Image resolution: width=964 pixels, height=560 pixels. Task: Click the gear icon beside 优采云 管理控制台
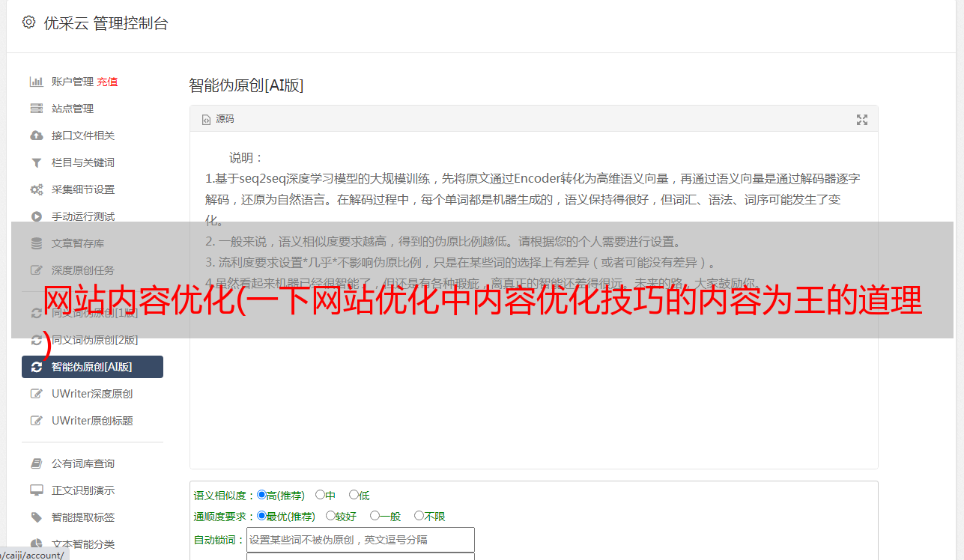point(28,22)
